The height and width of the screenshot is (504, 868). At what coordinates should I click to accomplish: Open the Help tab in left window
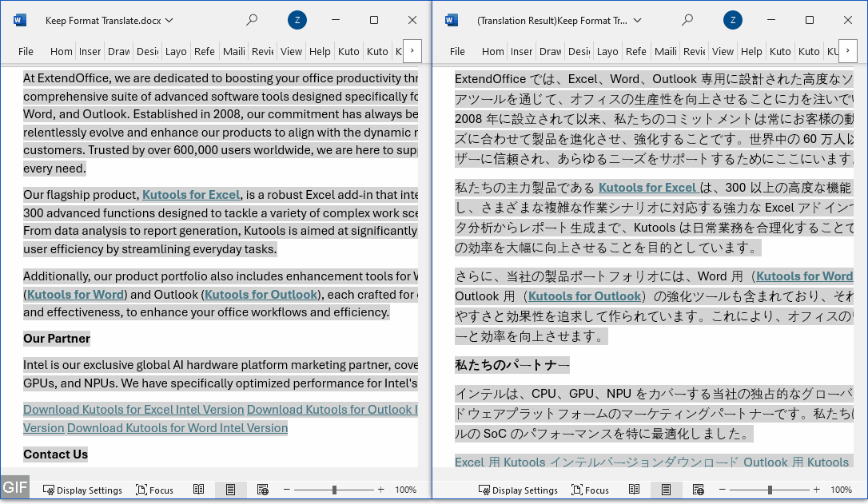[320, 51]
